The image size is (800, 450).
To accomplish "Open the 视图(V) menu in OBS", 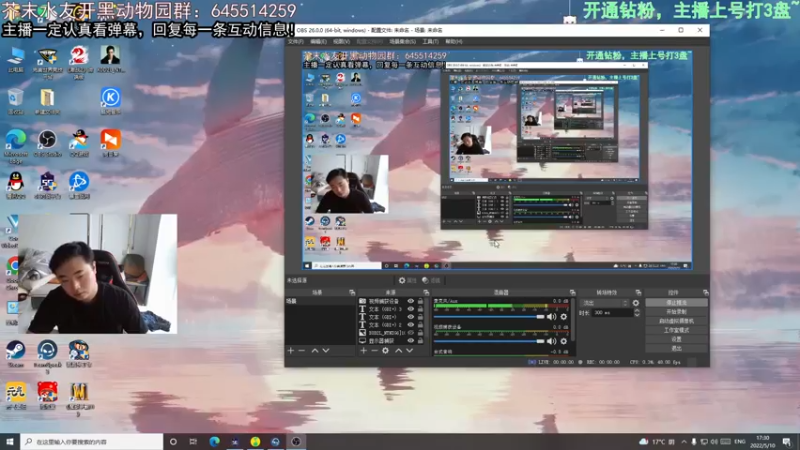I will (x=341, y=41).
